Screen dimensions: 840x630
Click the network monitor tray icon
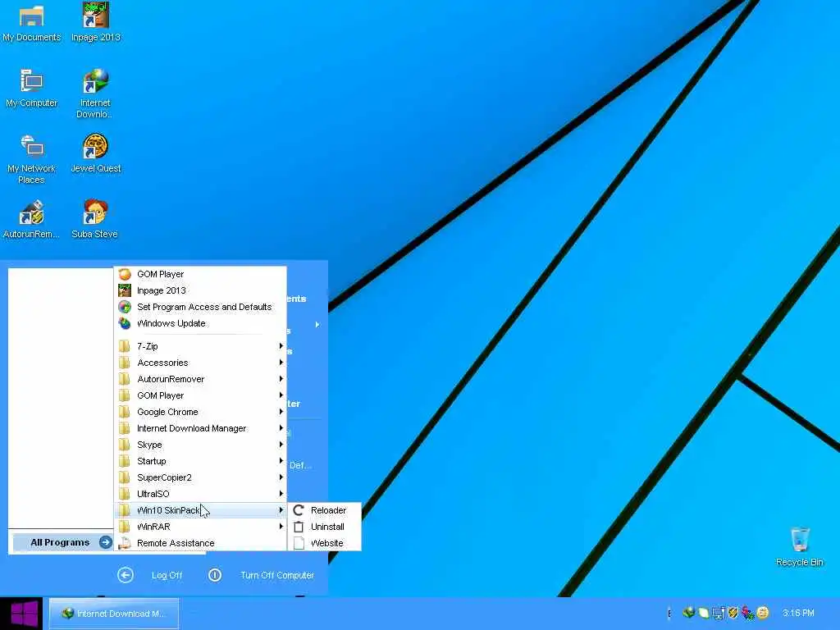click(719, 612)
